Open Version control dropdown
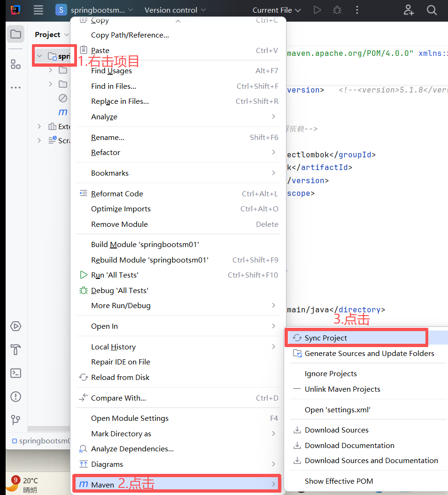Image resolution: width=448 pixels, height=495 pixels. pos(175,10)
